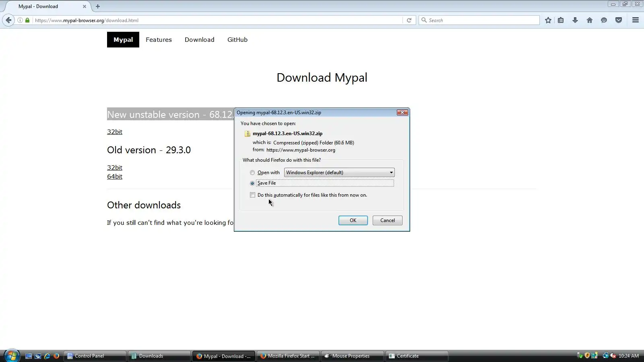Image resolution: width=644 pixels, height=362 pixels.
Task: Click the Mypal logo in navigation
Action: pyautogui.click(x=123, y=39)
